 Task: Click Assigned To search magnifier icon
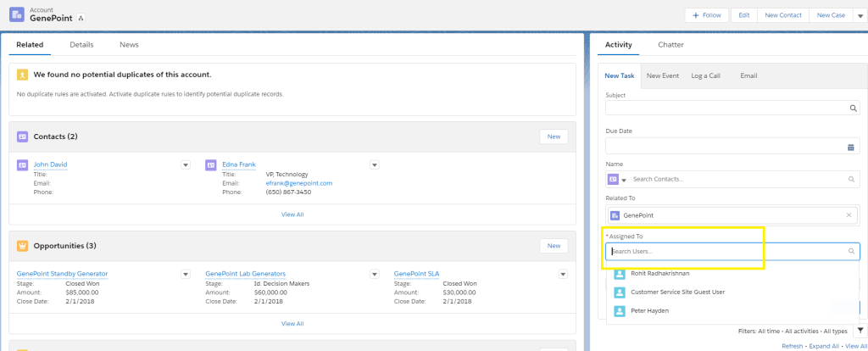(851, 251)
